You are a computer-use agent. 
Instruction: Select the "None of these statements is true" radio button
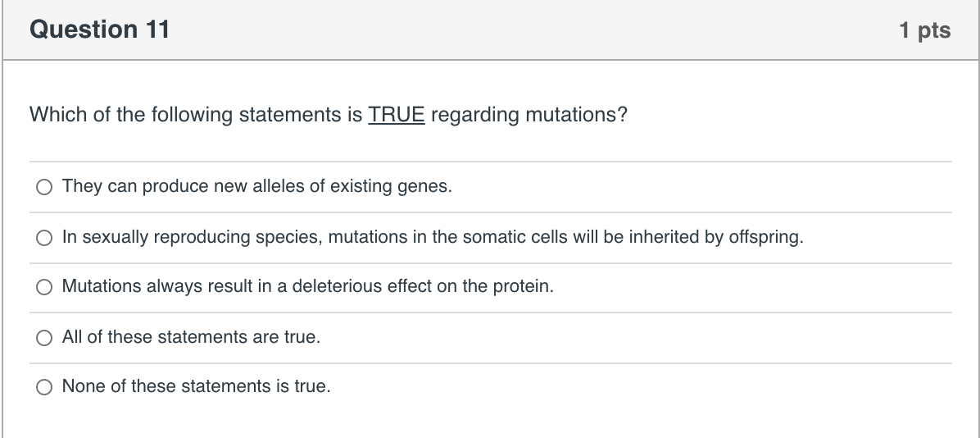click(x=43, y=387)
